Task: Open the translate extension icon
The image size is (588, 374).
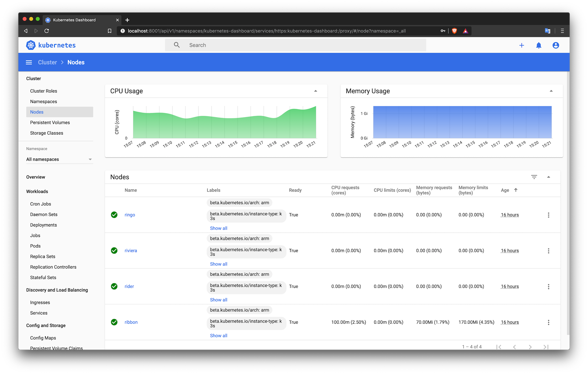Action: click(548, 31)
